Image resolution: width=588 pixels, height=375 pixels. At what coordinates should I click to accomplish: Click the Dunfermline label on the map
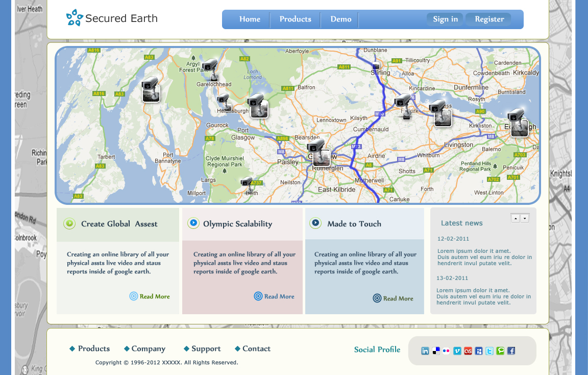[471, 87]
